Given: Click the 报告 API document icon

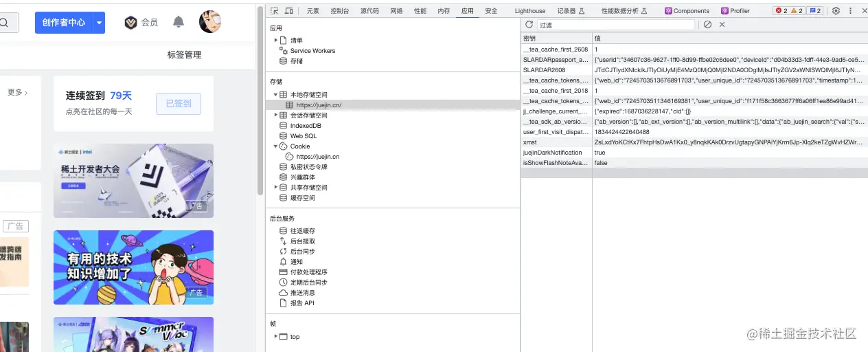Looking at the screenshot, I should point(283,303).
